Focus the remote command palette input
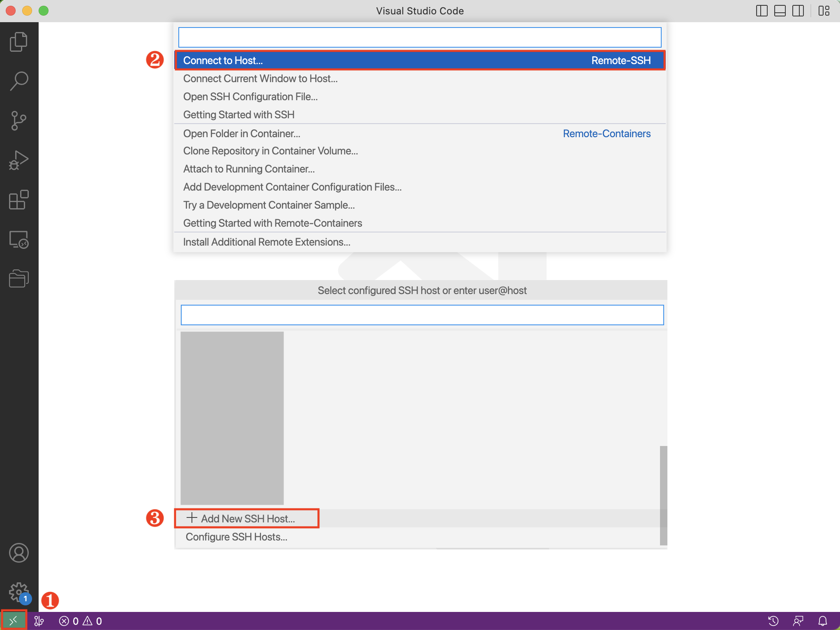Screen dimensions: 840x630 (x=420, y=37)
